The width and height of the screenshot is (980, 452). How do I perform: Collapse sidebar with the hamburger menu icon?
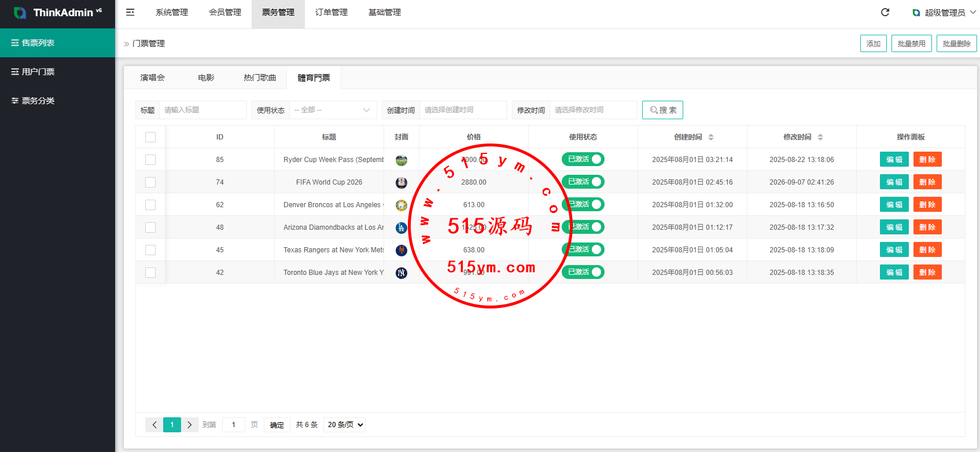pos(130,12)
